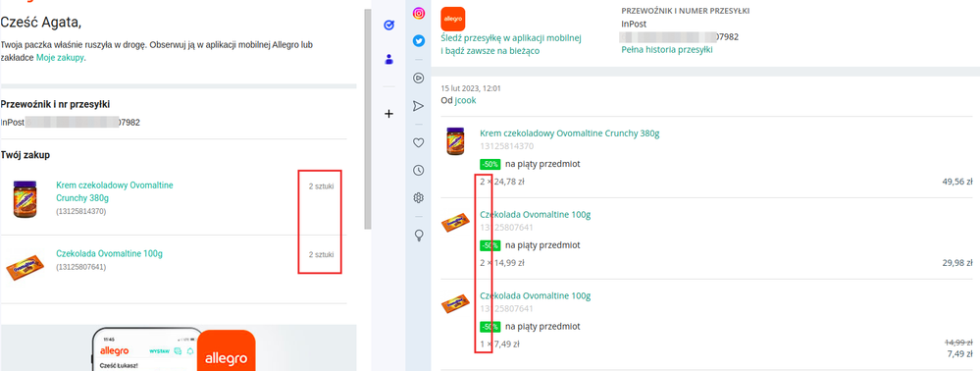Click the player icon in sidebar
Image resolution: width=980 pixels, height=371 pixels.
tap(419, 79)
